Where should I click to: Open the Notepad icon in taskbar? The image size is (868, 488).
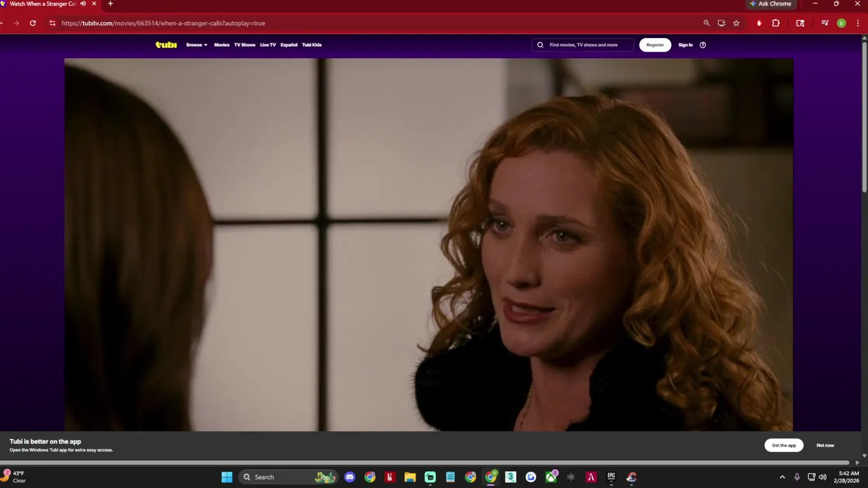tap(450, 477)
